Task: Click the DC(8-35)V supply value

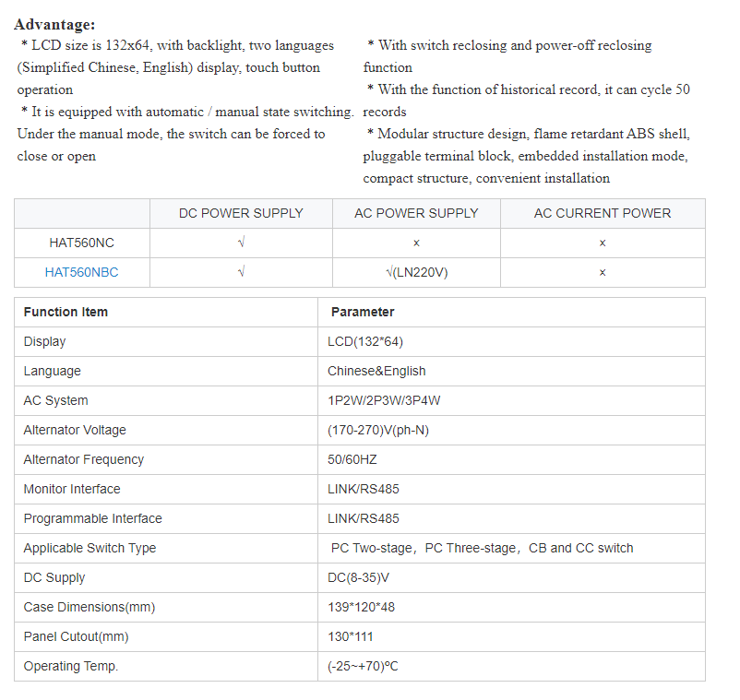Action: pyautogui.click(x=358, y=577)
